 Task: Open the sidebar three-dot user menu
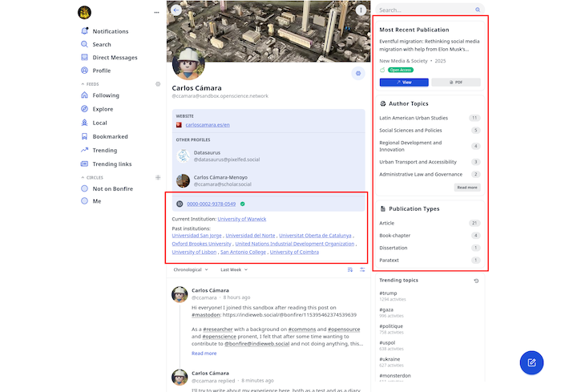tap(156, 13)
